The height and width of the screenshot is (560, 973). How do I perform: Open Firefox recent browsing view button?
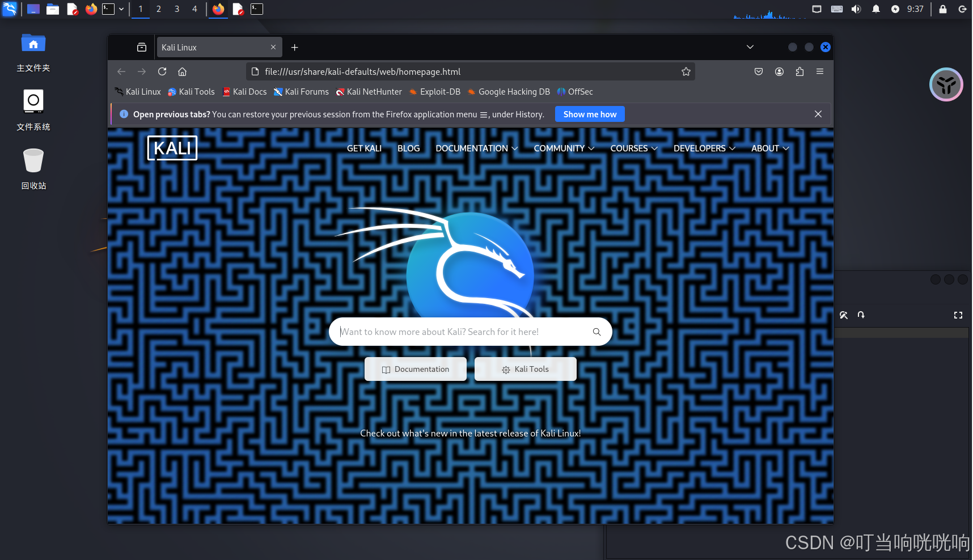142,48
